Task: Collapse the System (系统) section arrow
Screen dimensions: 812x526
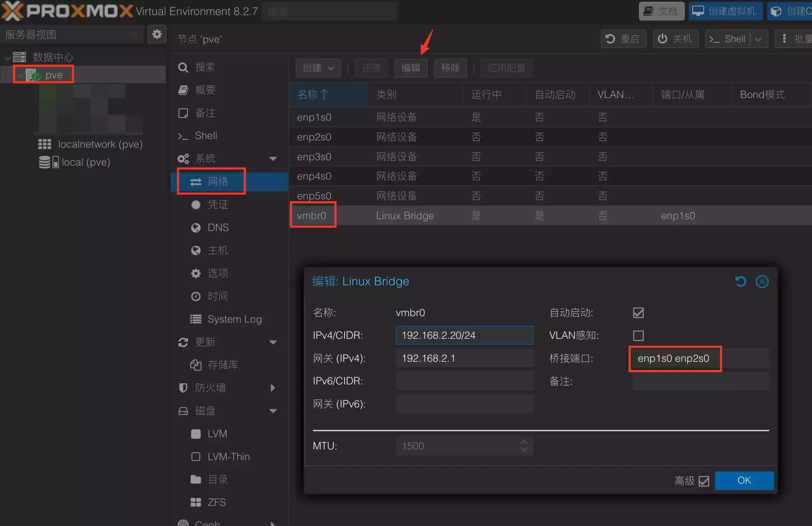Action: pyautogui.click(x=273, y=158)
